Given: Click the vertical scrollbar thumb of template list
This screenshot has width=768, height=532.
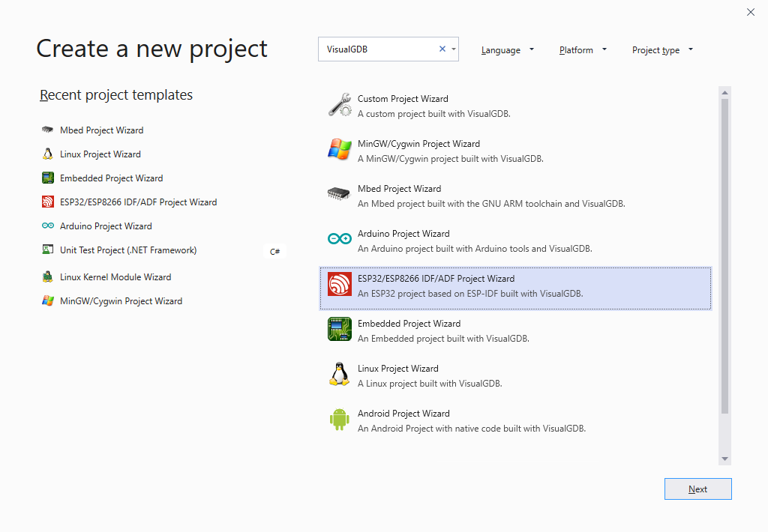Looking at the screenshot, I should coord(725,256).
